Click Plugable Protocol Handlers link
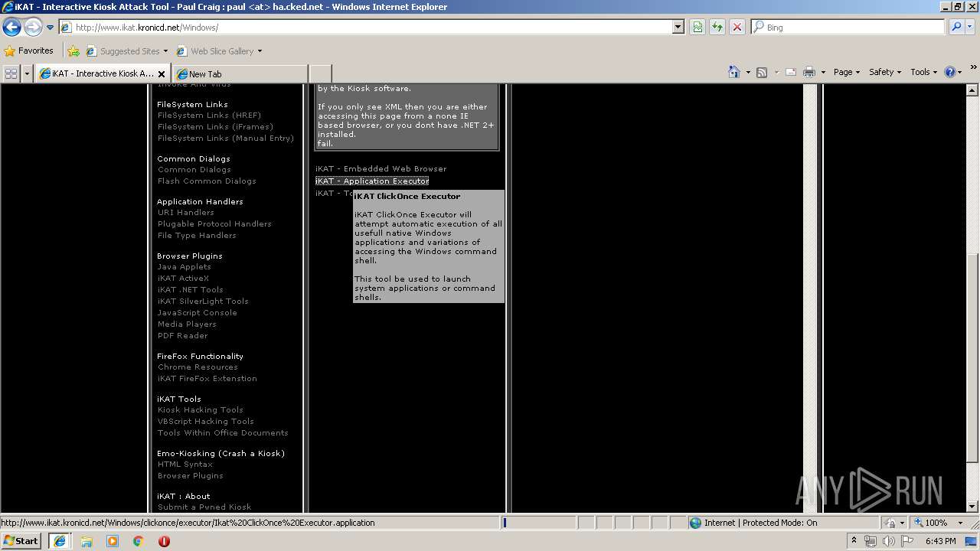 (x=214, y=224)
